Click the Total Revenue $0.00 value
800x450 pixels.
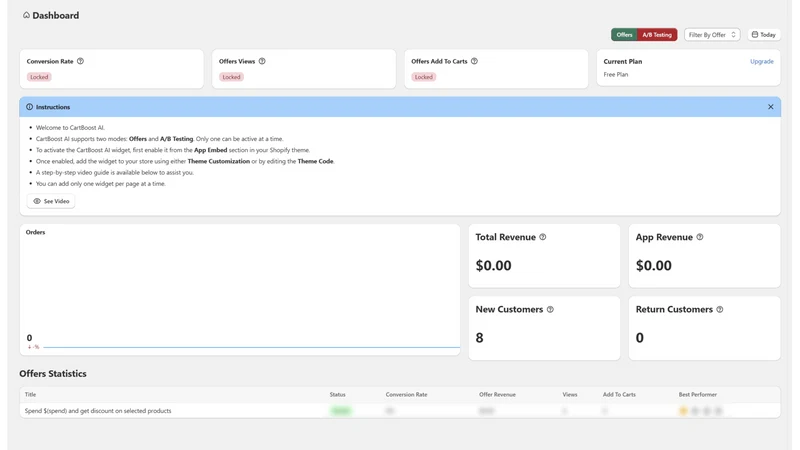pyautogui.click(x=493, y=265)
